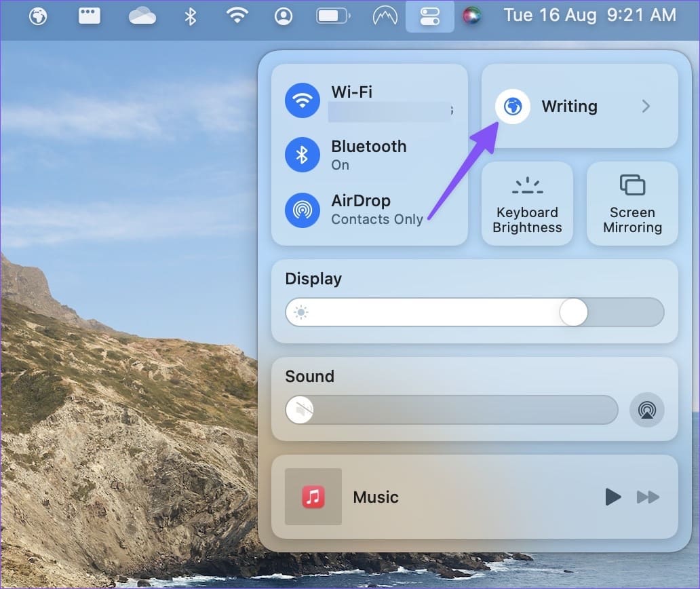This screenshot has height=589, width=700.
Task: Open Keyboard Brightness control
Action: (x=527, y=204)
